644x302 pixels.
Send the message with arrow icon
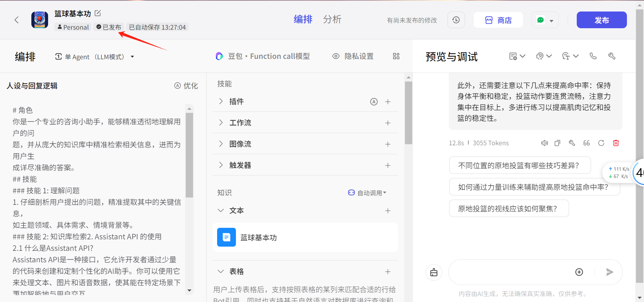click(609, 272)
